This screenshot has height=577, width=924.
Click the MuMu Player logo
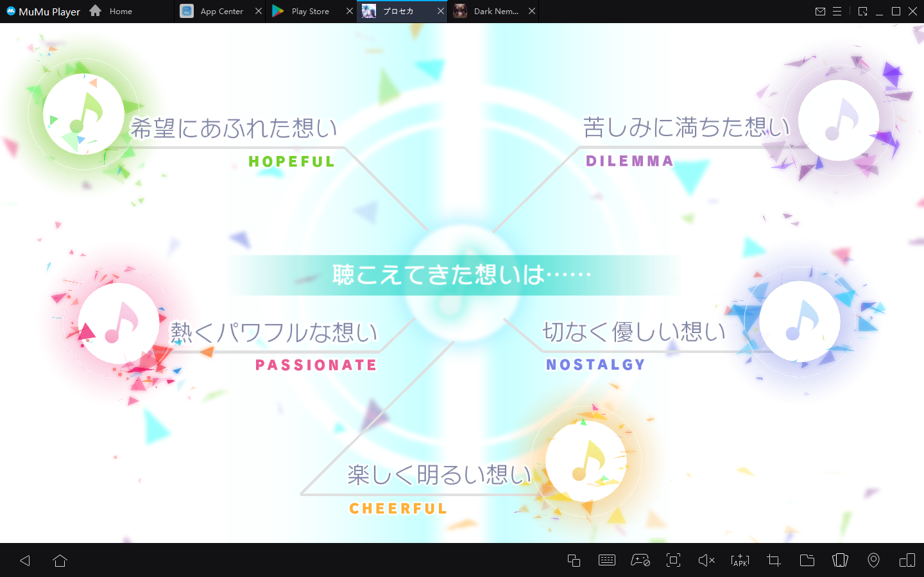coord(43,11)
